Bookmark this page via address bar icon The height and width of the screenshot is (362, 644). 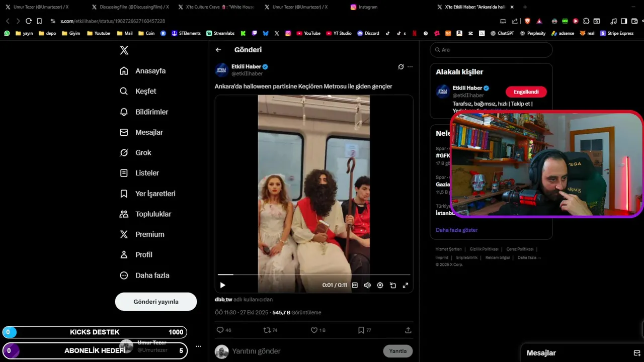(39, 21)
